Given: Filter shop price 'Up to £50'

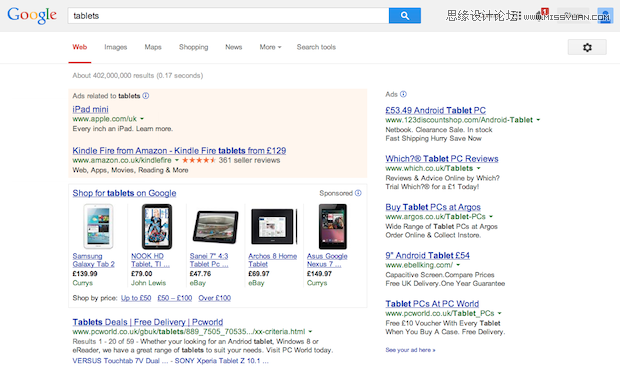Looking at the screenshot, I should 136,298.
